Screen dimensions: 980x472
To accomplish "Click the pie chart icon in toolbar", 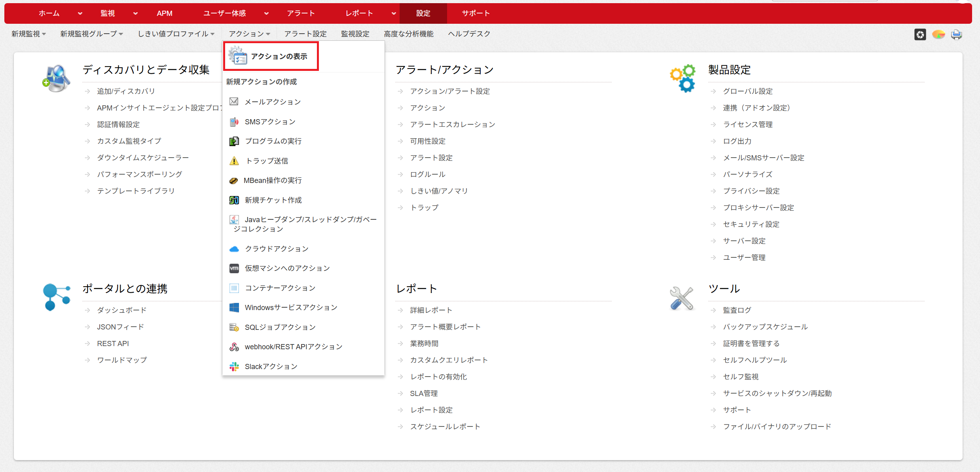I will [938, 34].
